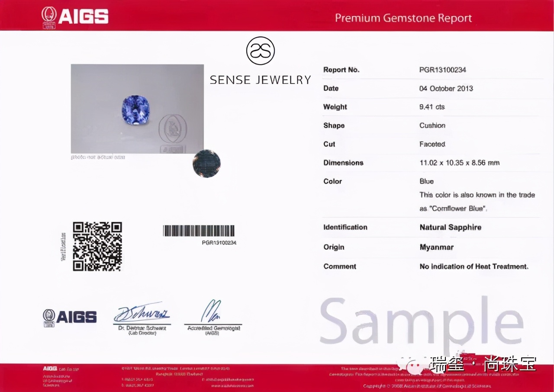554x392 pixels.
Task: Select the weight value '9.41 cts'
Action: [432, 107]
